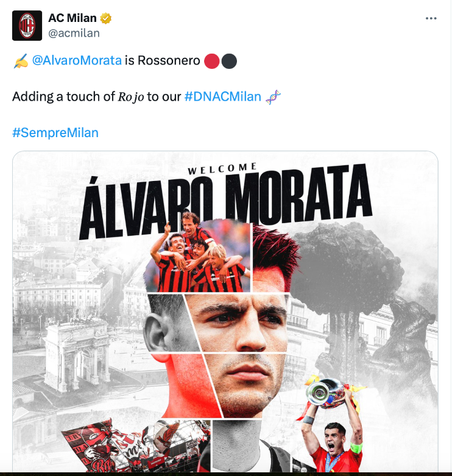Open the #SempreMilan hashtag
Image resolution: width=452 pixels, height=476 pixels.
[55, 133]
